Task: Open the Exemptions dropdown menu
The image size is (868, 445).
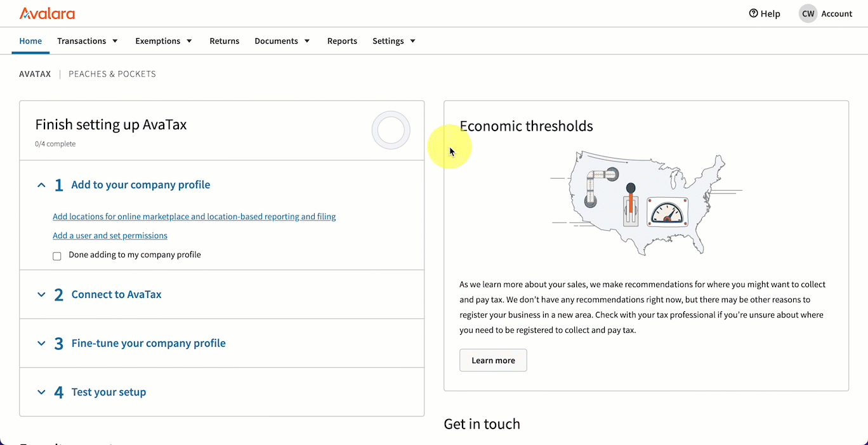Action: click(x=164, y=41)
